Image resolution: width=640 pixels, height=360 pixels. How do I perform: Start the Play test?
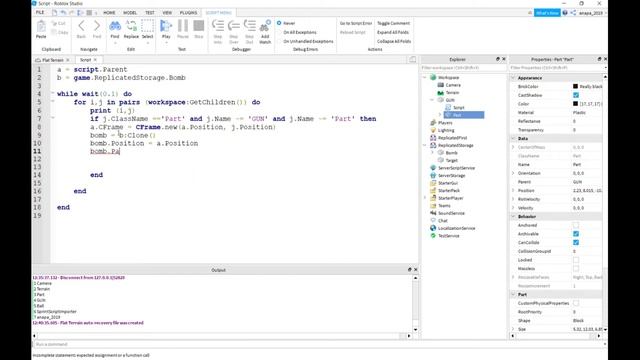166,26
